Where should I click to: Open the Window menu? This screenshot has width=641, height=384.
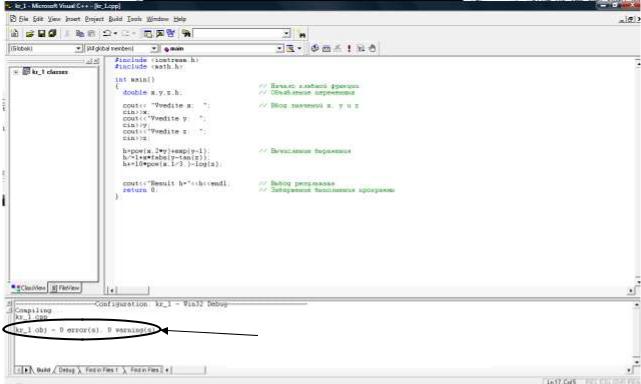pos(157,19)
